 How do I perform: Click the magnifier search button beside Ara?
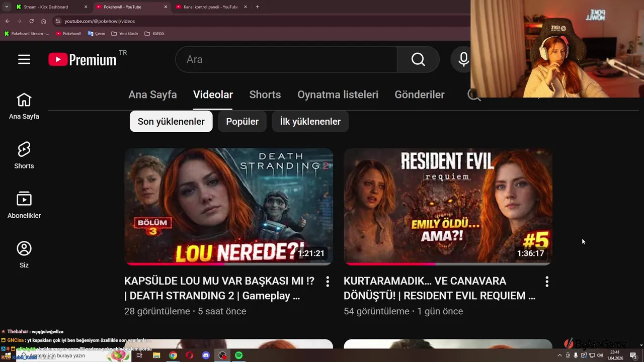pos(418,59)
